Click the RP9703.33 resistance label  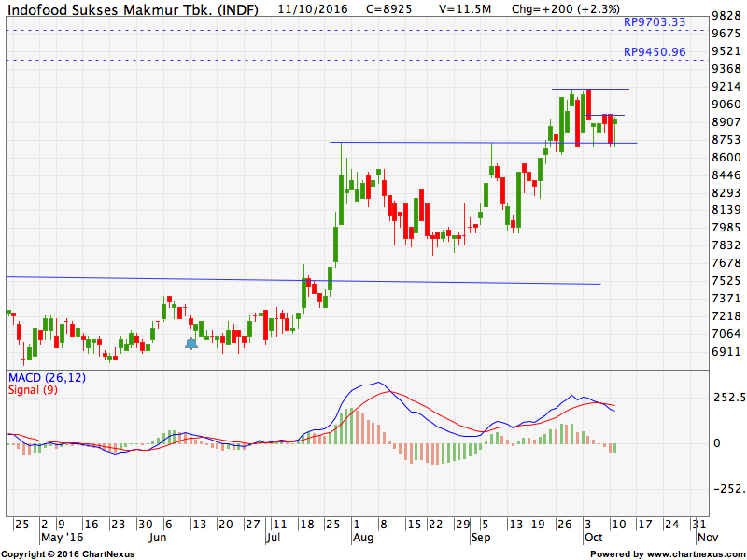(655, 21)
